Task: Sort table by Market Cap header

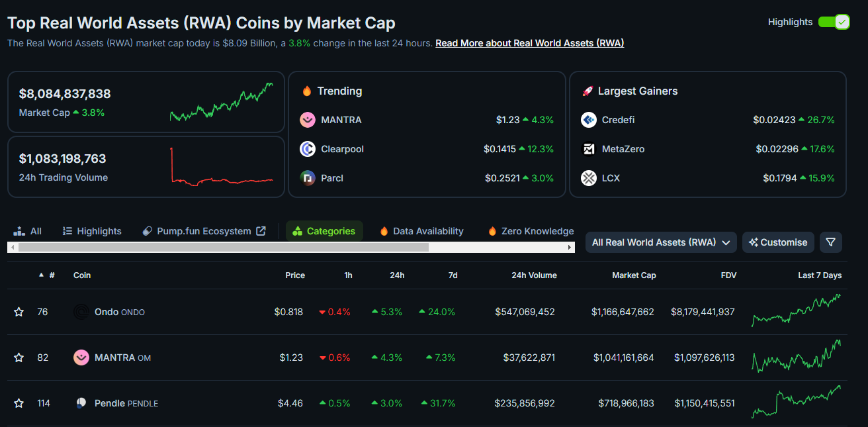Action: pos(634,275)
